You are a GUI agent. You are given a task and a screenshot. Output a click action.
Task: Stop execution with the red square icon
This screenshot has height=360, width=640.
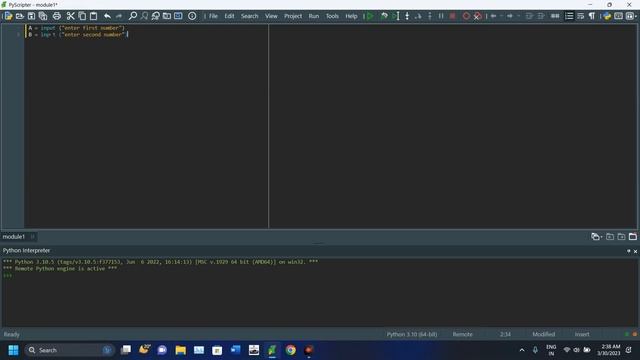[x=453, y=16]
